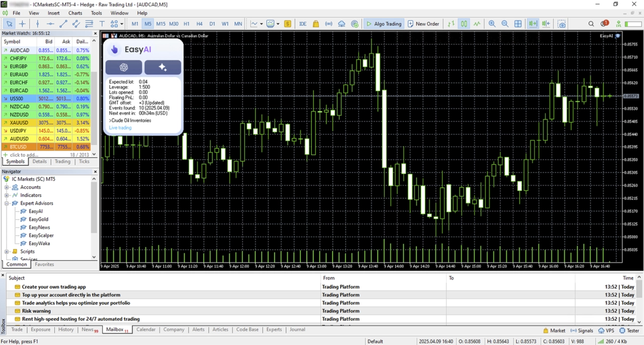644x345 pixels.
Task: Click the Live trading link in EasyAI panel
Action: pos(120,128)
